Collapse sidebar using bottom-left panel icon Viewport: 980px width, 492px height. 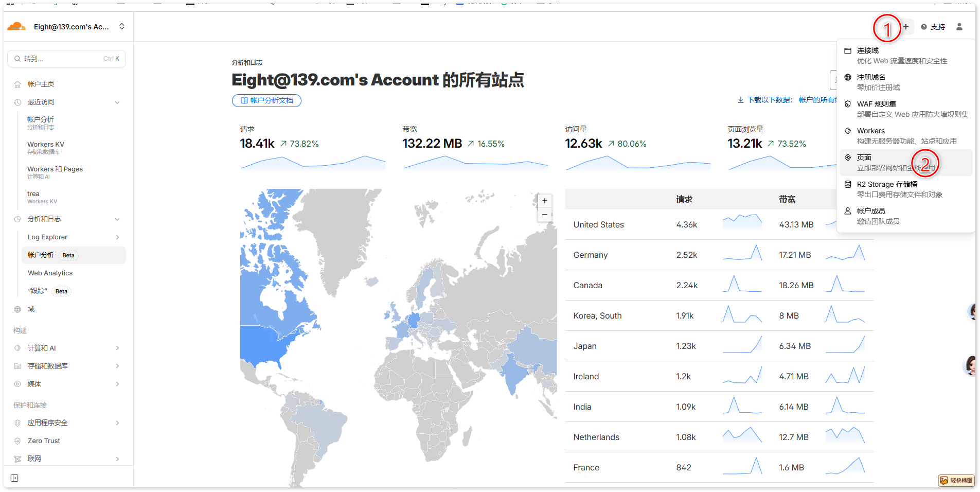click(14, 478)
